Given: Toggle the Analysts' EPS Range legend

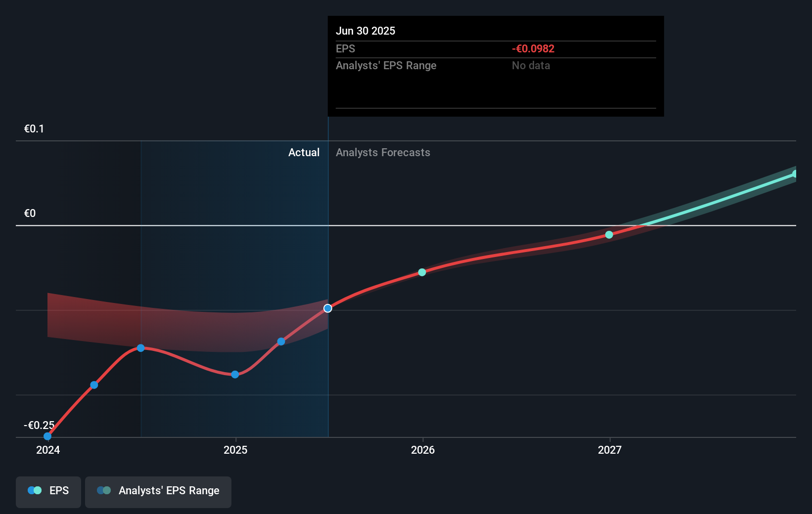Looking at the screenshot, I should pyautogui.click(x=158, y=491).
